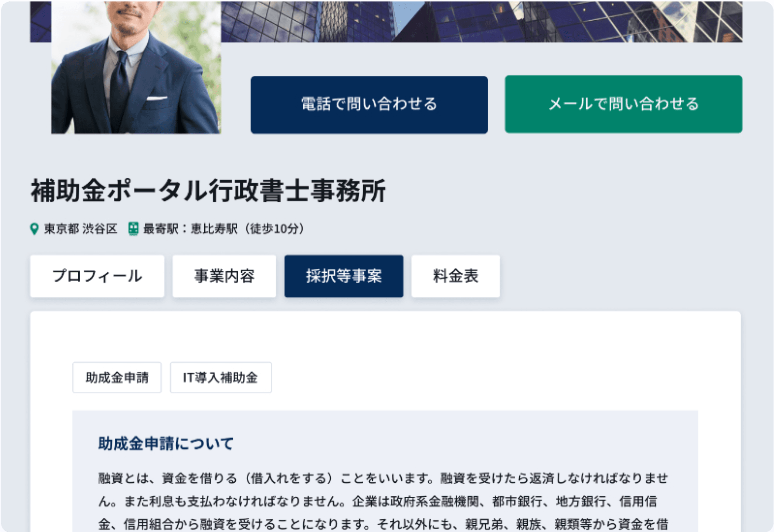Click the 補助金ポータル行政書士事務所 office title

pyautogui.click(x=208, y=191)
